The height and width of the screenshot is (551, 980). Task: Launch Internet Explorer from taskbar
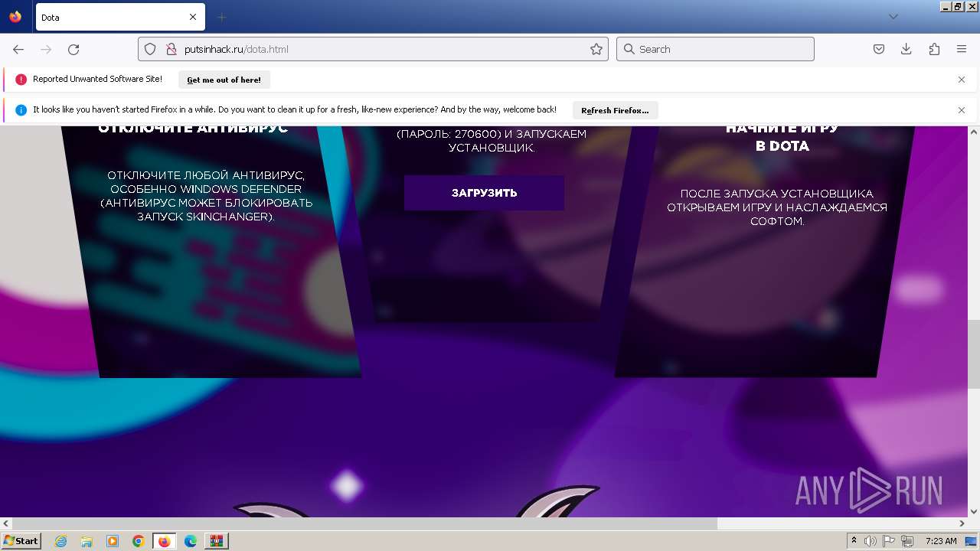coord(61,541)
